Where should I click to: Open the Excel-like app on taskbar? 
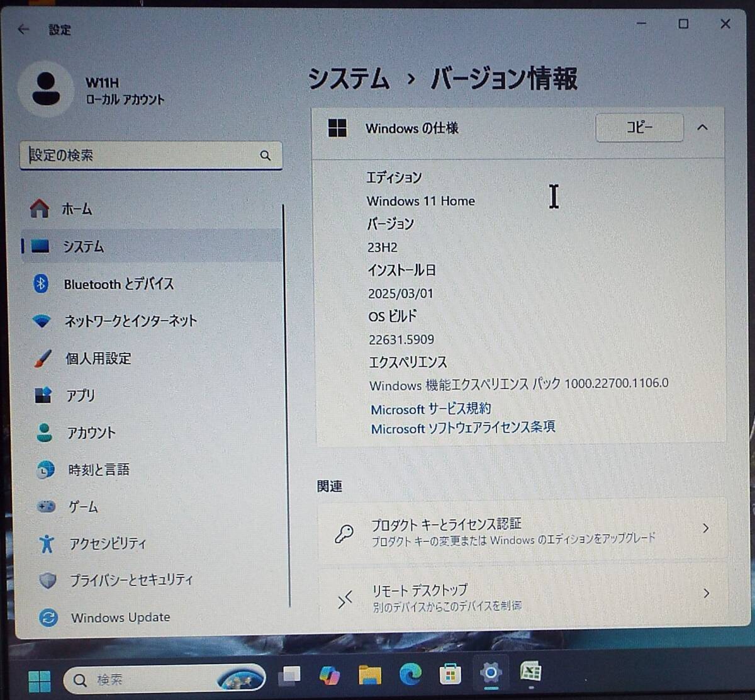click(531, 672)
